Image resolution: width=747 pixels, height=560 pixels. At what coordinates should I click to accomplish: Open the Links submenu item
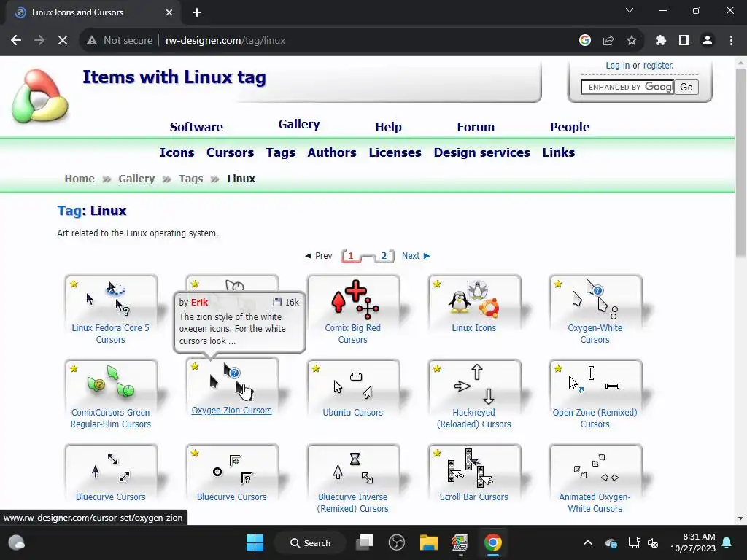pyautogui.click(x=558, y=152)
